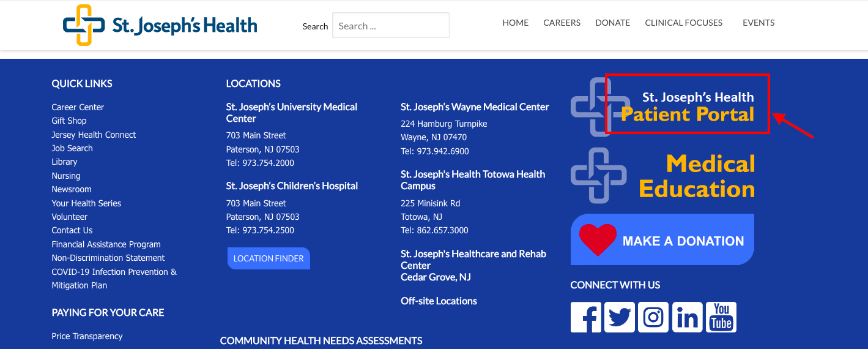This screenshot has width=868, height=349.
Task: Click the Totowa, NJ text
Action: pyautogui.click(x=421, y=217)
